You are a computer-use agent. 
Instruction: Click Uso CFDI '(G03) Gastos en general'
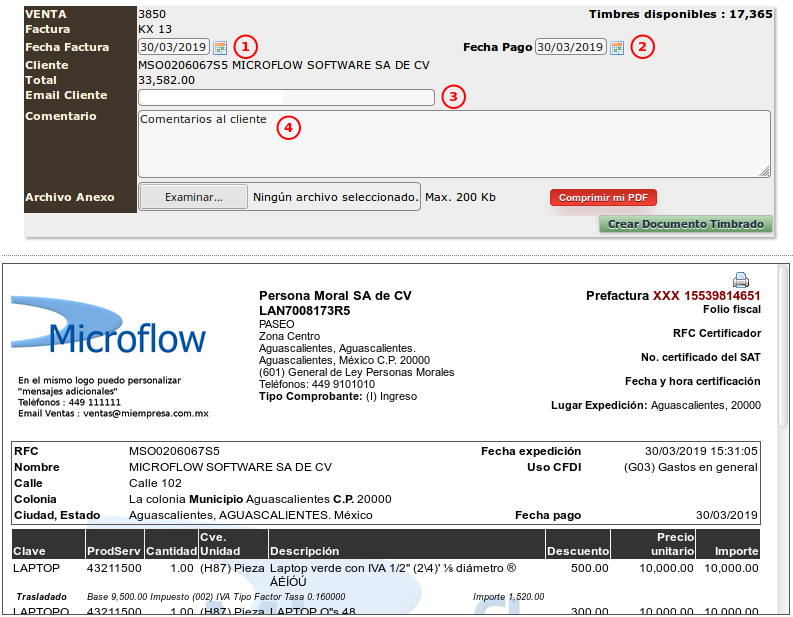[691, 467]
